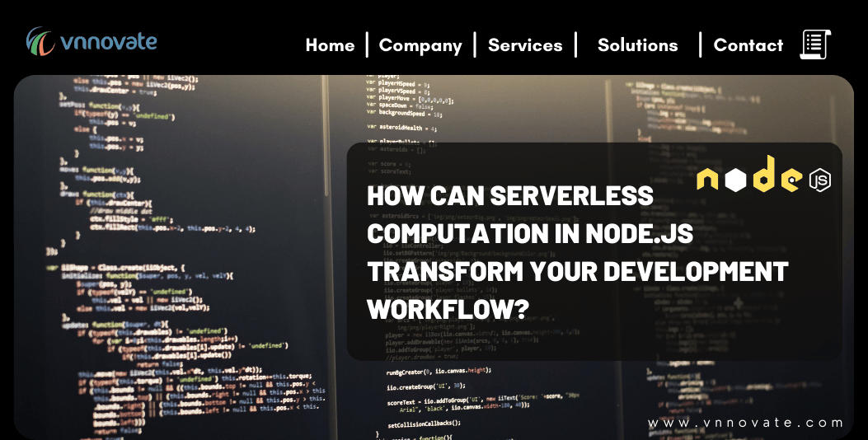
Task: Select Solutions in the navigation bar
Action: point(637,45)
